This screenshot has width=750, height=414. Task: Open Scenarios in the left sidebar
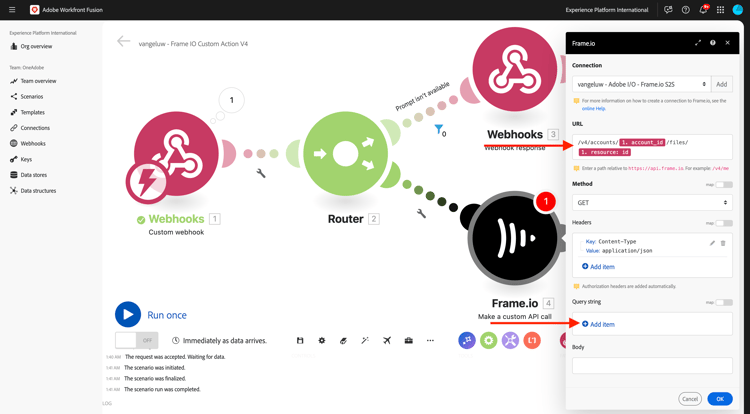point(32,97)
